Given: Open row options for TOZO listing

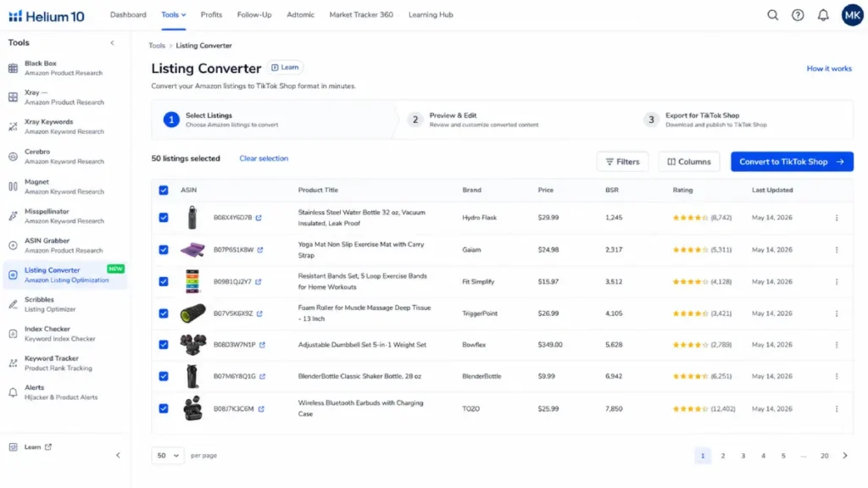Looking at the screenshot, I should coord(837,409).
